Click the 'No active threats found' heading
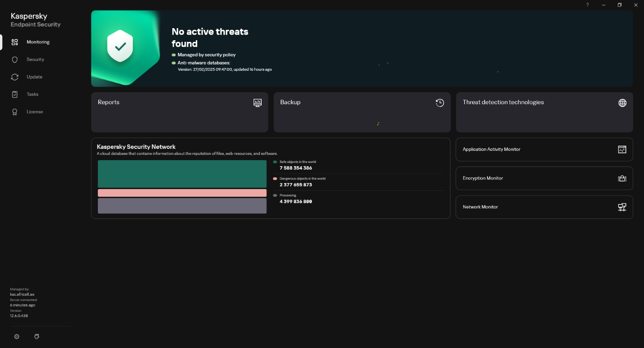This screenshot has width=644, height=348. tap(210, 37)
